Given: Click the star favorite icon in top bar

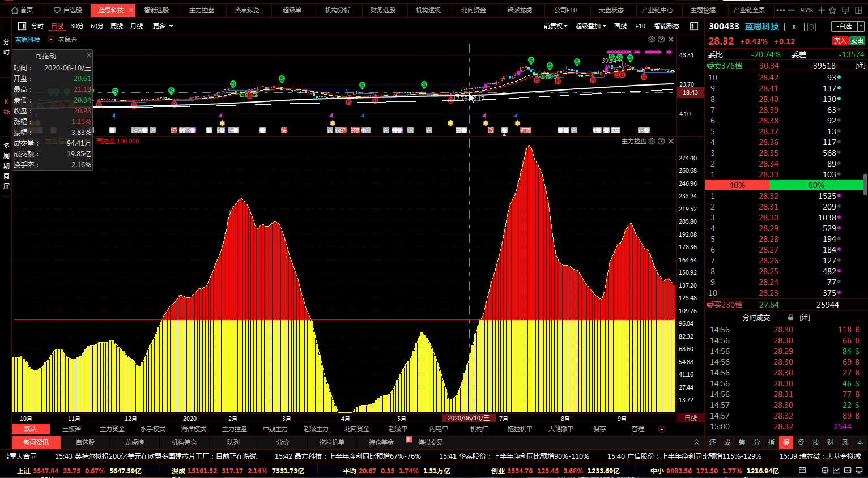Looking at the screenshot, I should pyautogui.click(x=832, y=10).
